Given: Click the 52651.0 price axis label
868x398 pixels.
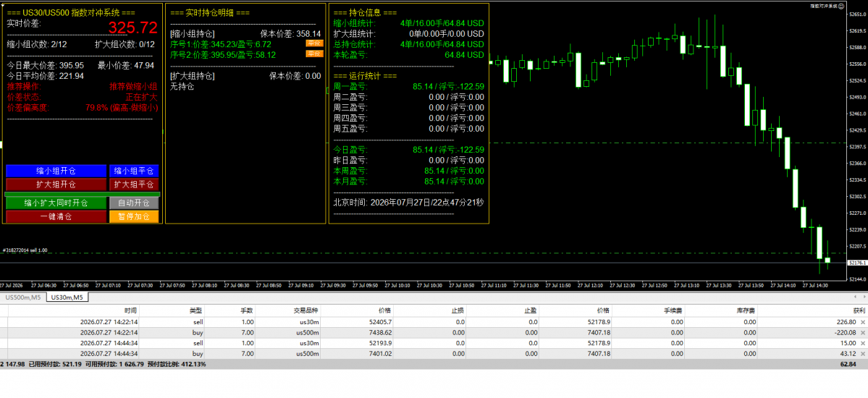Looking at the screenshot, I should (x=857, y=15).
